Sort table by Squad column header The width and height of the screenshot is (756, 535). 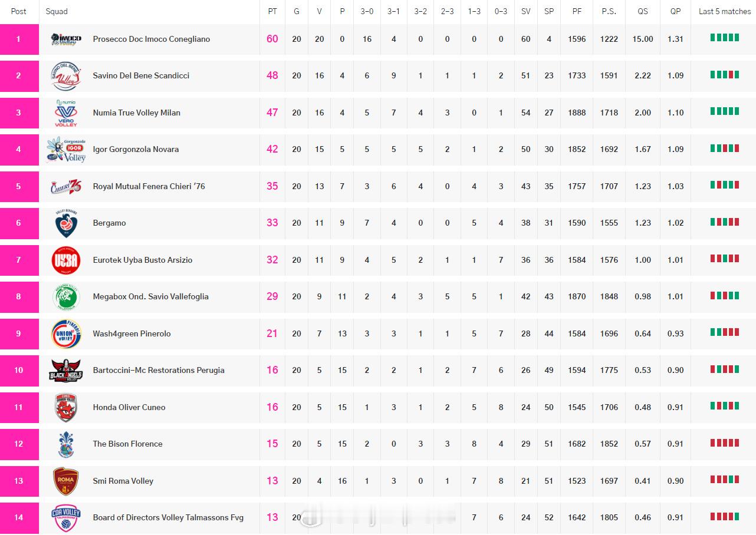click(x=57, y=11)
